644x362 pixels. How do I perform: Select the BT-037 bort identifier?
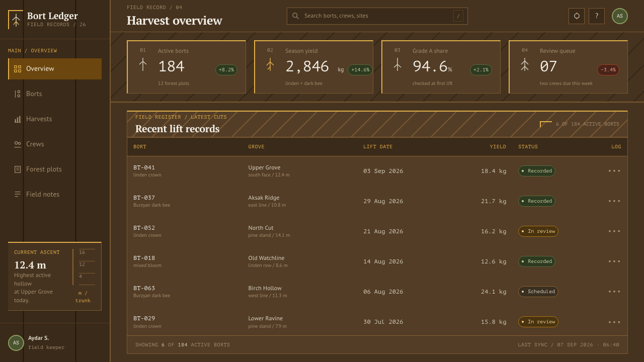click(144, 198)
